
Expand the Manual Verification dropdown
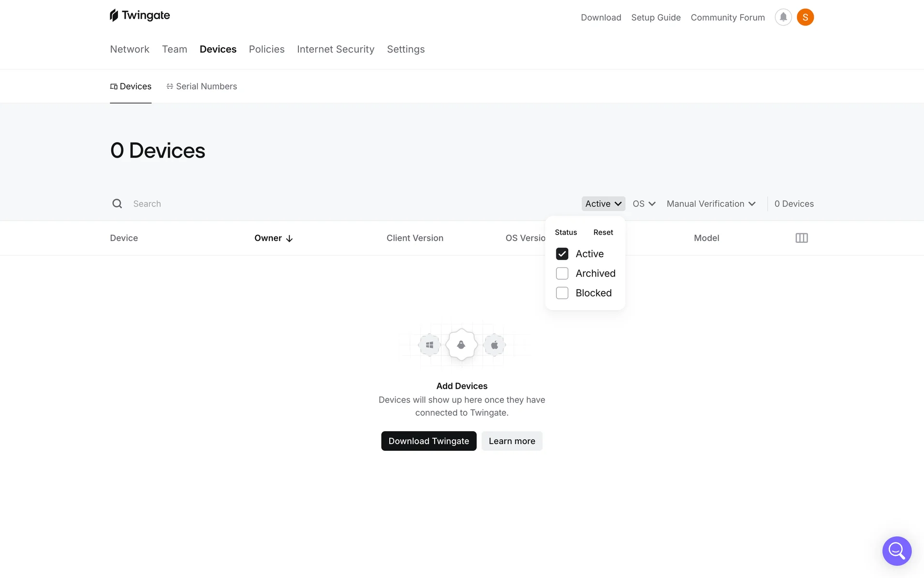click(711, 204)
